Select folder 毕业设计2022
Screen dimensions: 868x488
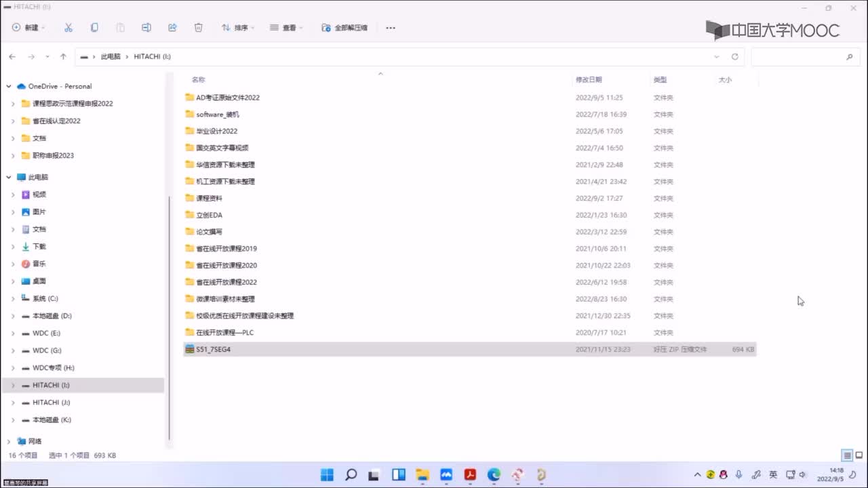216,131
